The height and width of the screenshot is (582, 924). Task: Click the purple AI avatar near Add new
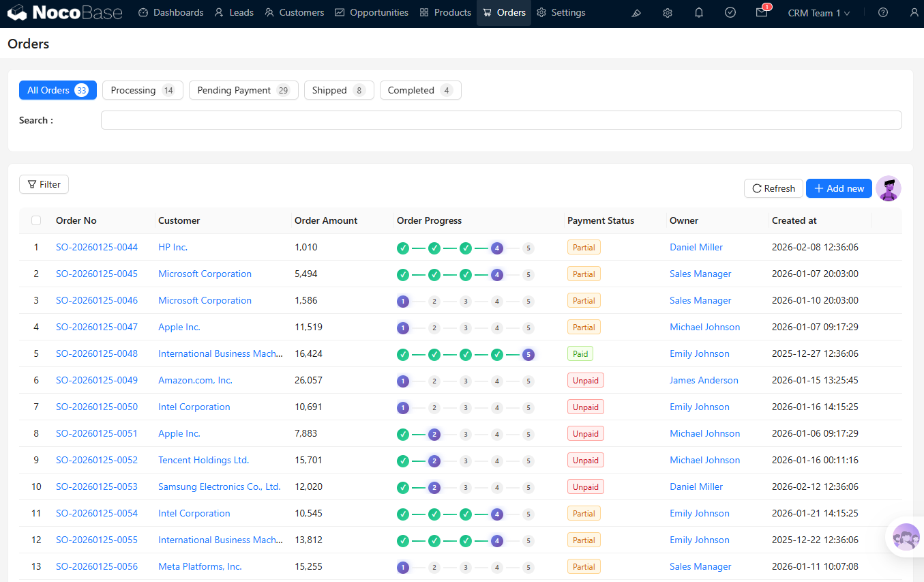tap(889, 188)
